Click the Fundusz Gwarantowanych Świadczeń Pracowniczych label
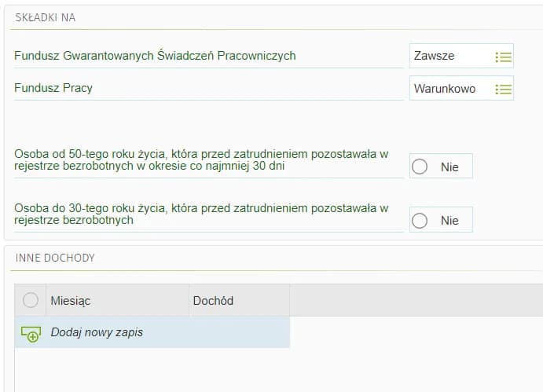543x392 pixels. [155, 56]
